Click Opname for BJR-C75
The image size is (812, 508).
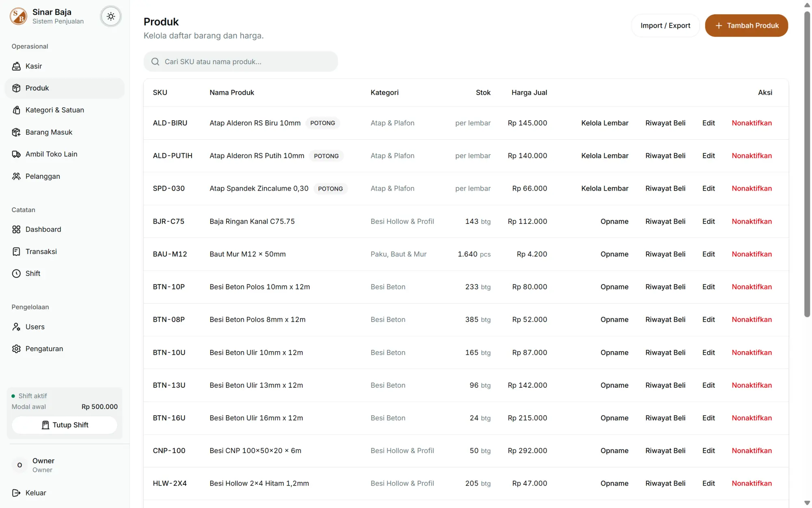click(x=614, y=221)
